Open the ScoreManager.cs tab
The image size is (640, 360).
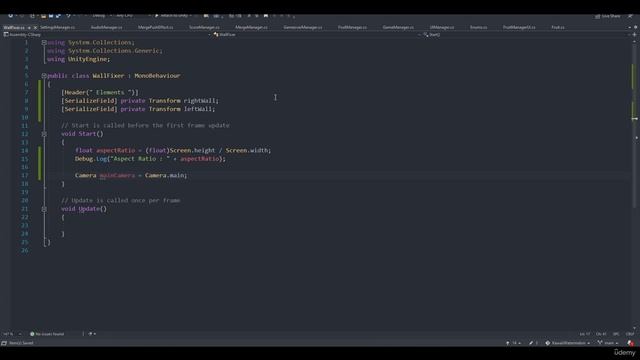204,27
